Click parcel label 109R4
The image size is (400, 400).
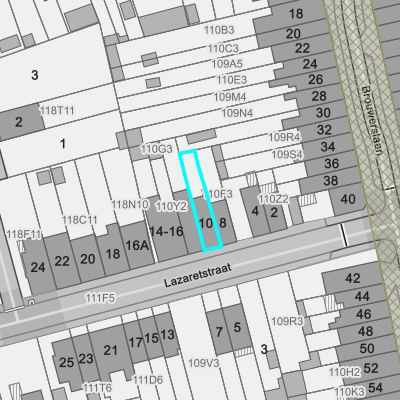(284, 137)
